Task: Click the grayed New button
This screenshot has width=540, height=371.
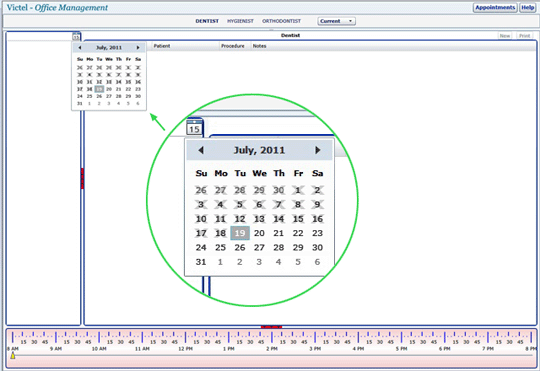Action: point(505,36)
